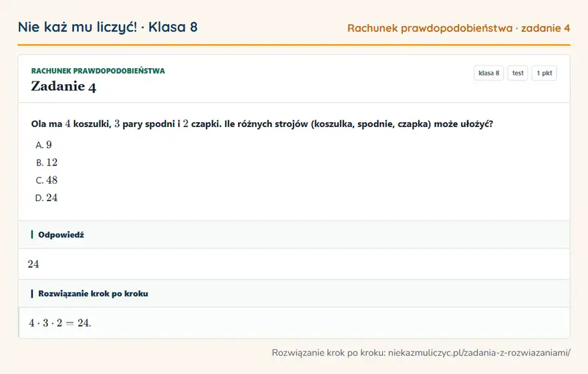Select answer option B. 12

[x=47, y=162]
